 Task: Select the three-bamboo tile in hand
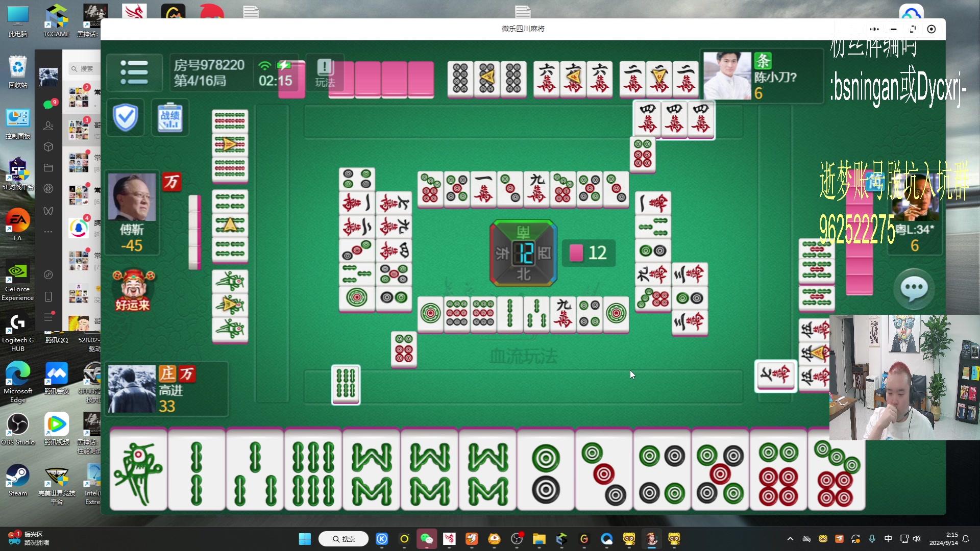point(255,470)
